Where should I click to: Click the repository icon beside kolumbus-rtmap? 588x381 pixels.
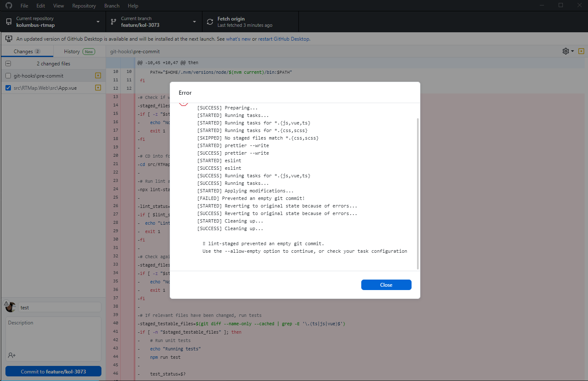(8, 21)
